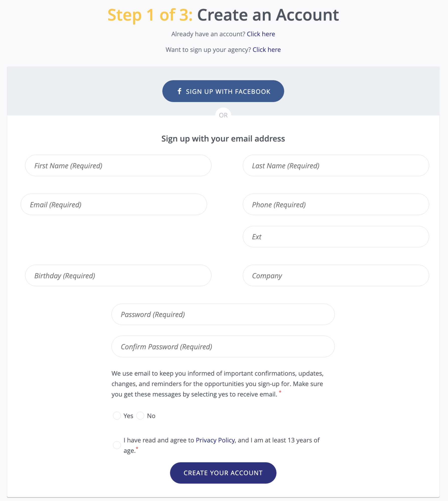Screen dimensions: 448x501
Task: Click here to sign up your agency
Action: pos(267,50)
